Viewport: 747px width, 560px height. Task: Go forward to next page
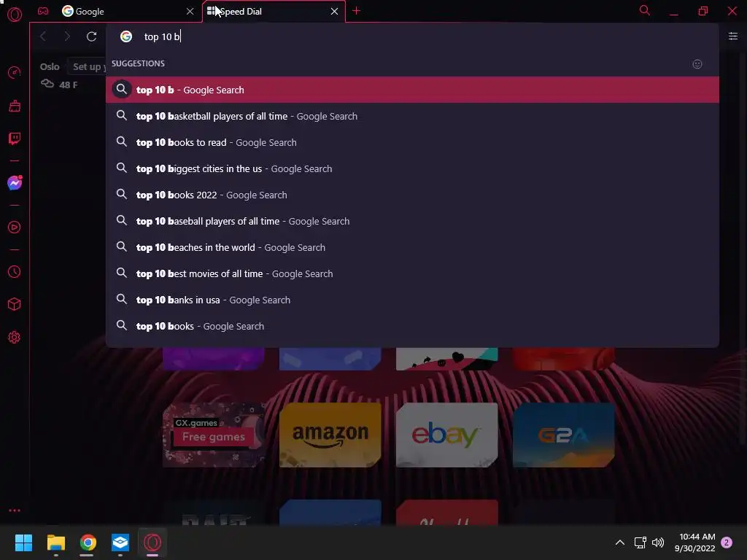pos(67,36)
